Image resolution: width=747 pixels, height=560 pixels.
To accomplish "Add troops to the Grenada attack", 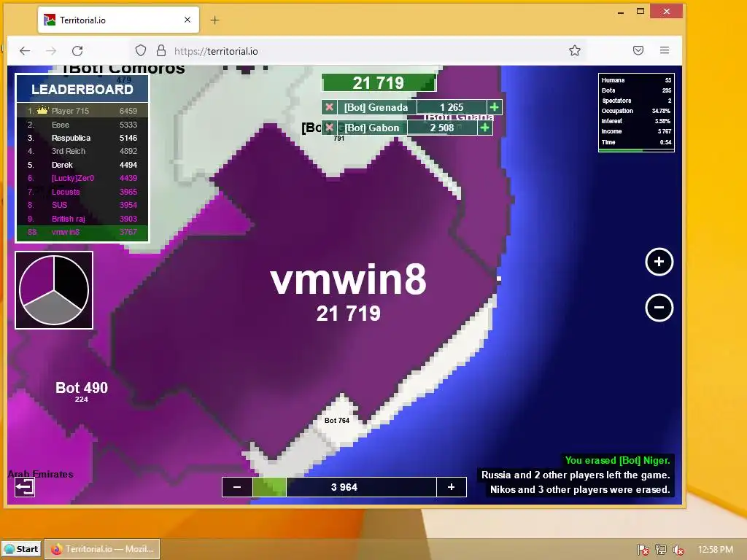I will pyautogui.click(x=495, y=107).
